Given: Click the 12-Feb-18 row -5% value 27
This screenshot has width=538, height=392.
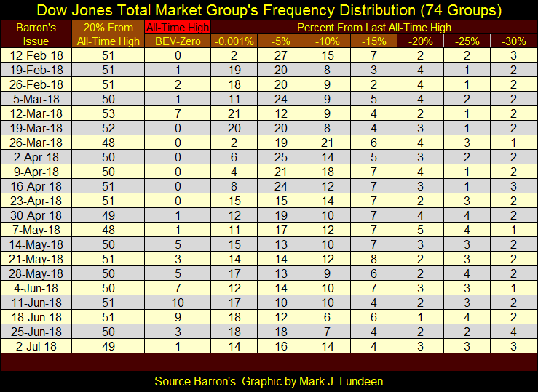Looking at the screenshot, I should tap(281, 55).
